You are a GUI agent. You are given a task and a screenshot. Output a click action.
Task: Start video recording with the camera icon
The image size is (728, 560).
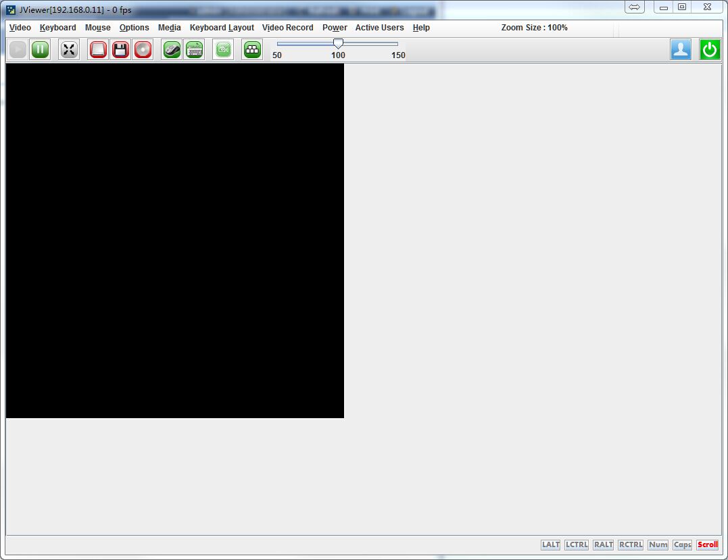(223, 49)
